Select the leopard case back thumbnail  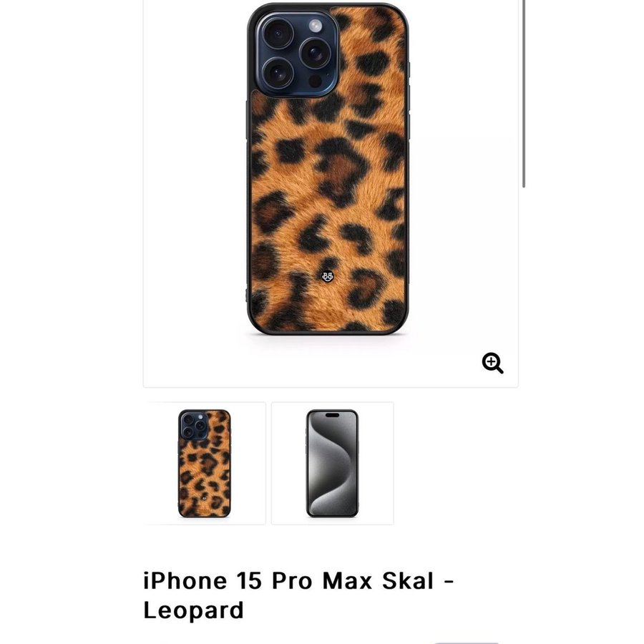coord(205,463)
